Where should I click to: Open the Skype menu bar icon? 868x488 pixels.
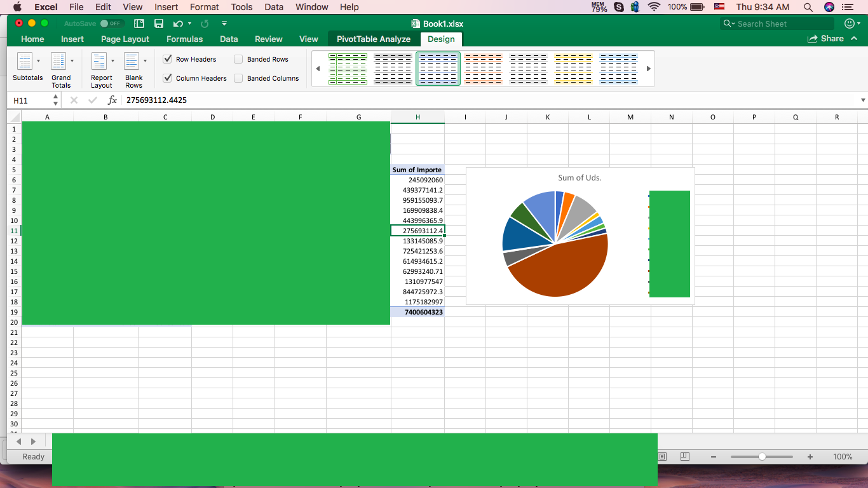(619, 7)
